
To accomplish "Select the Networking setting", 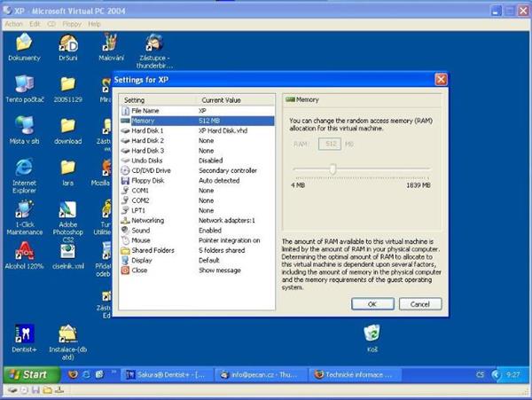I will click(x=197, y=221).
